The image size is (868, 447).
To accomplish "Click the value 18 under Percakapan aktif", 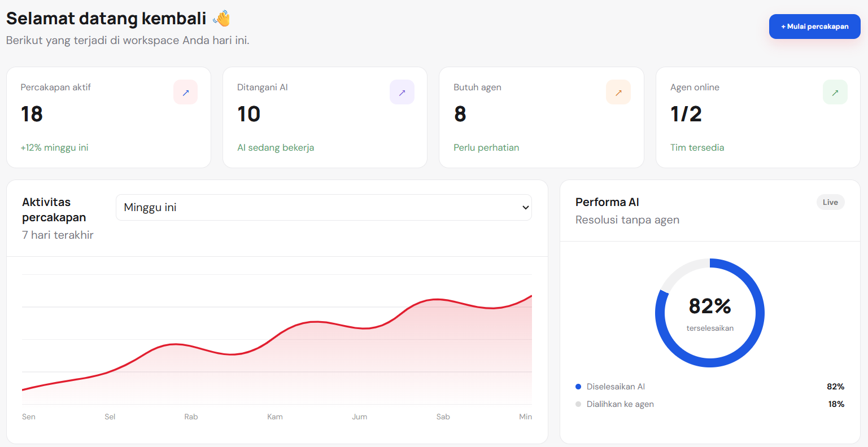I will 32,114.
